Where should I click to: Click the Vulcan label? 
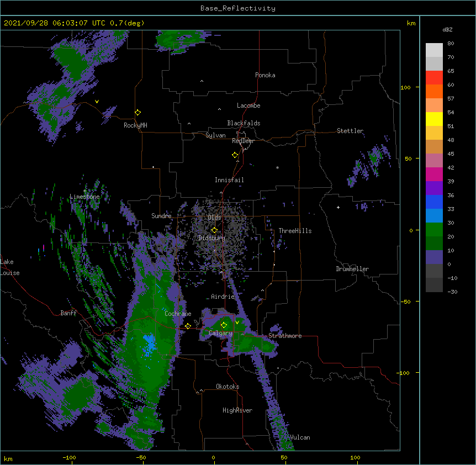pyautogui.click(x=300, y=437)
